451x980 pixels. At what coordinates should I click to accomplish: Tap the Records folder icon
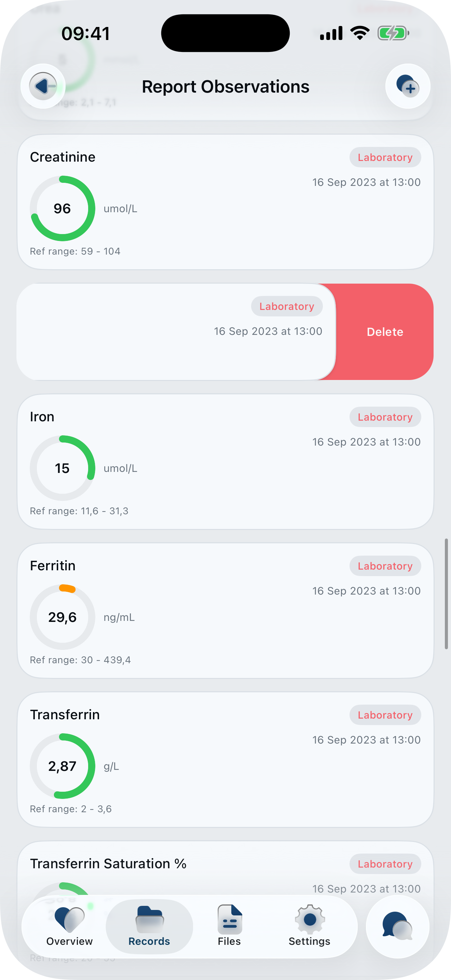coord(149,920)
